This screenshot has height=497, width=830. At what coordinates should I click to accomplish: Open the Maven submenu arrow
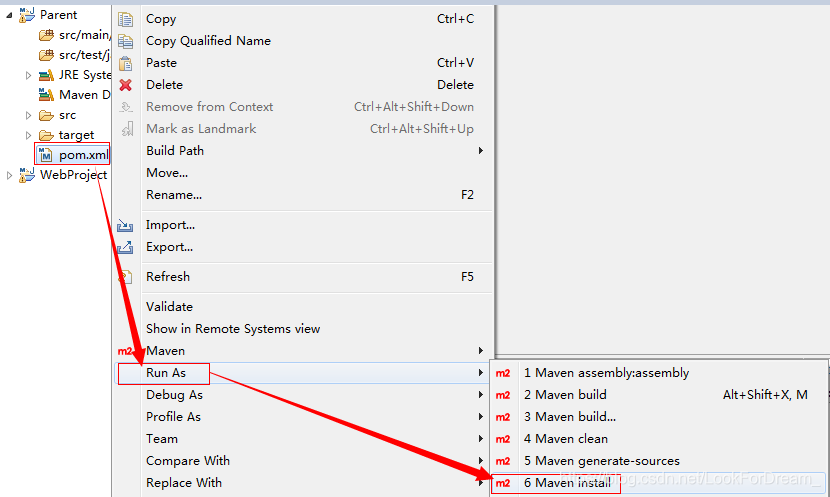click(481, 351)
